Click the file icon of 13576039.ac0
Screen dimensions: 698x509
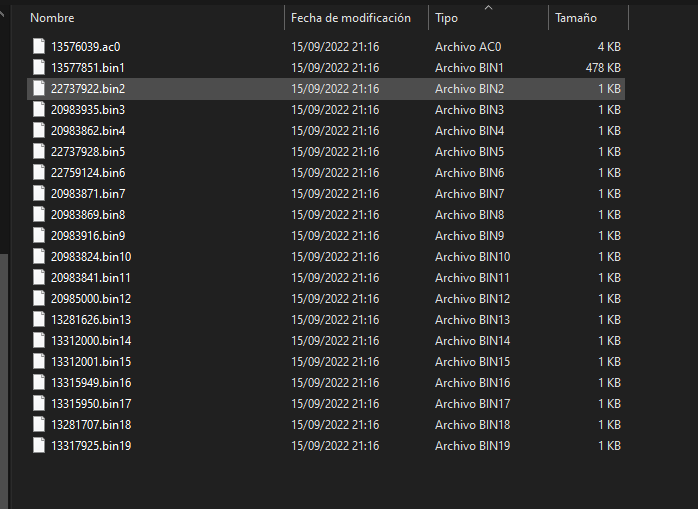click(39, 46)
